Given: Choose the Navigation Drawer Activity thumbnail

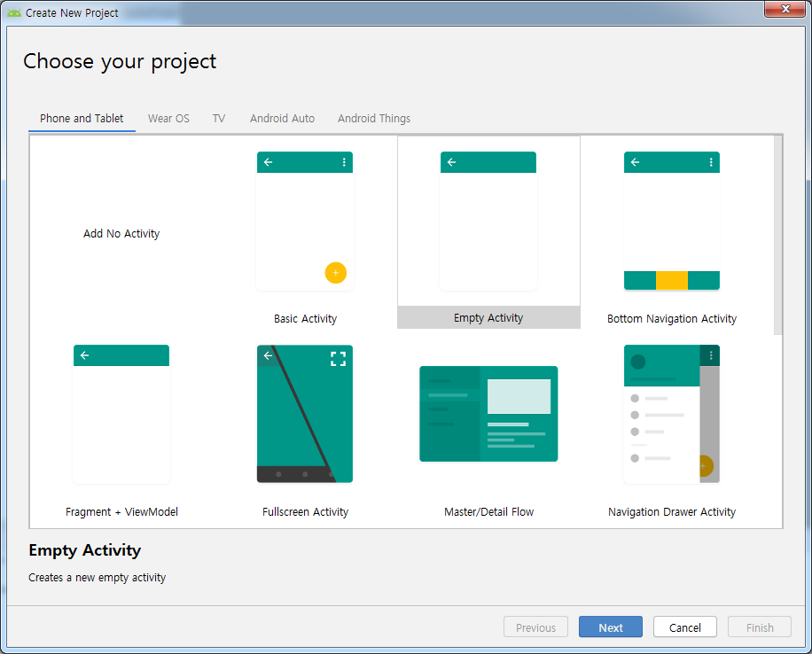Looking at the screenshot, I should 672,414.
